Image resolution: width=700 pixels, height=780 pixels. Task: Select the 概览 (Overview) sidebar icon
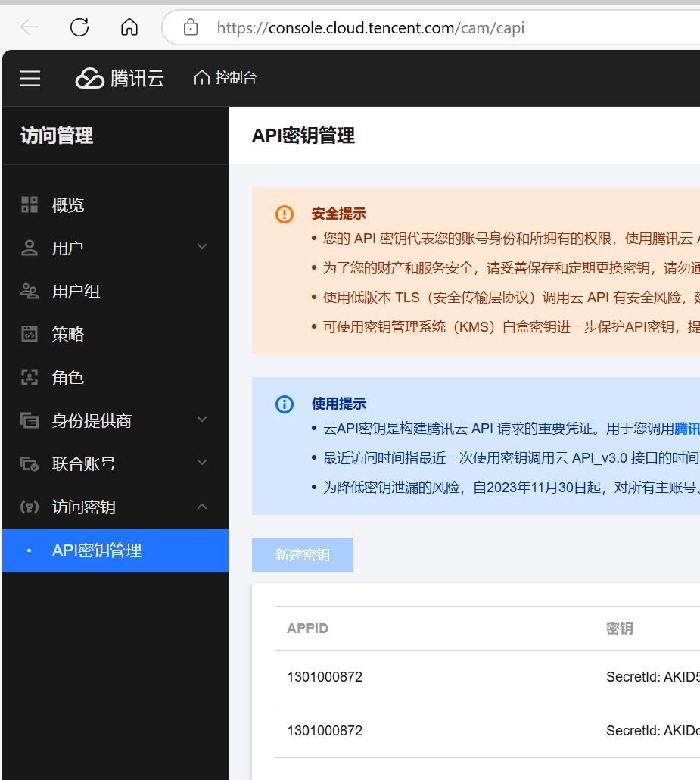[x=29, y=204]
